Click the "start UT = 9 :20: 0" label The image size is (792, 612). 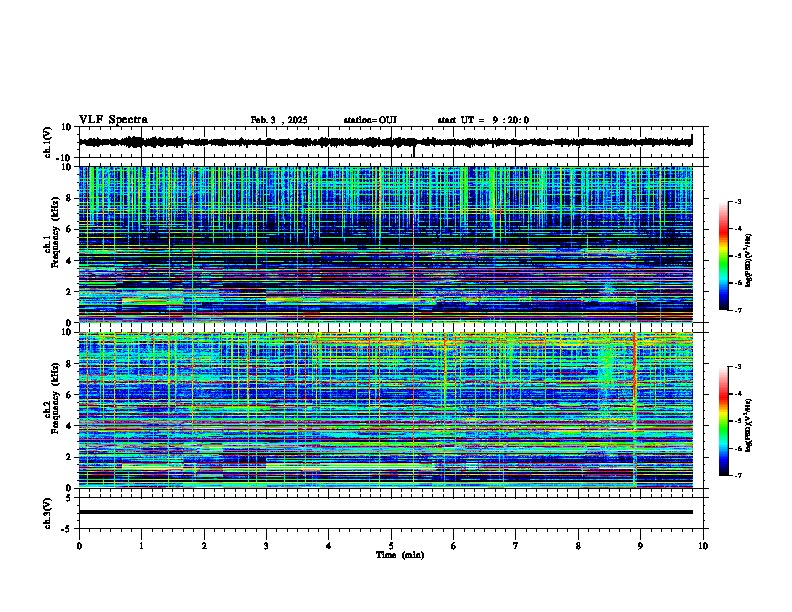pyautogui.click(x=483, y=120)
